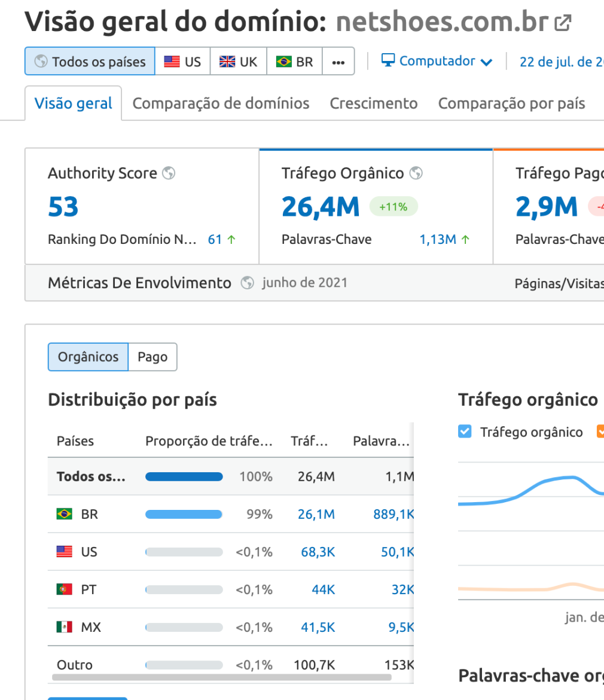Click horizontal scrollbar under country table

[222, 677]
